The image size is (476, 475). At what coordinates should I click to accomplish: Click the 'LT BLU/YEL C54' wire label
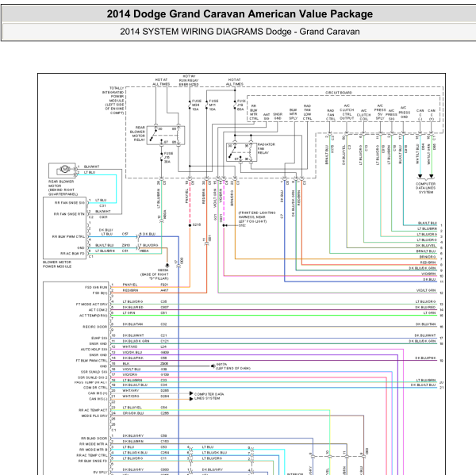[x=145, y=408]
